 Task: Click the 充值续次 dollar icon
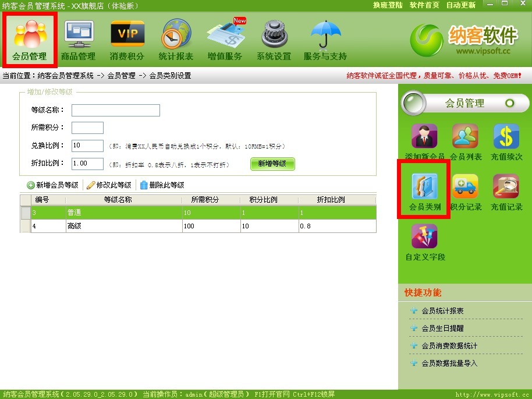point(506,142)
